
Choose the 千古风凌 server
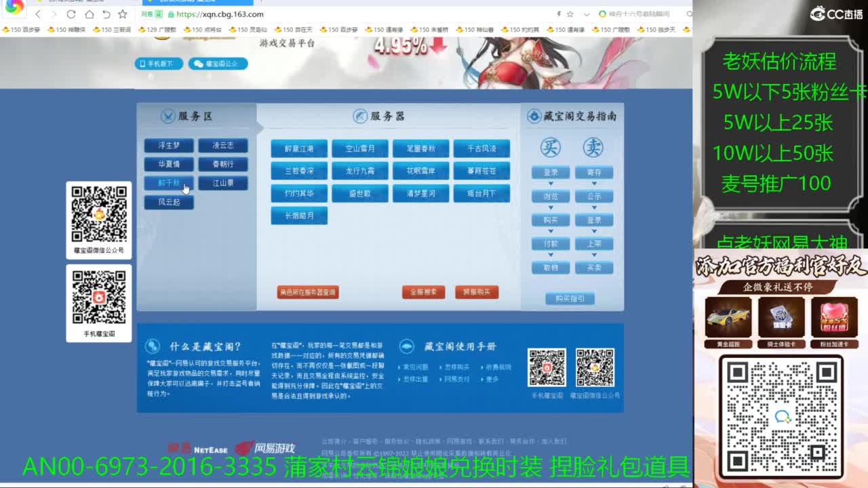coord(481,148)
